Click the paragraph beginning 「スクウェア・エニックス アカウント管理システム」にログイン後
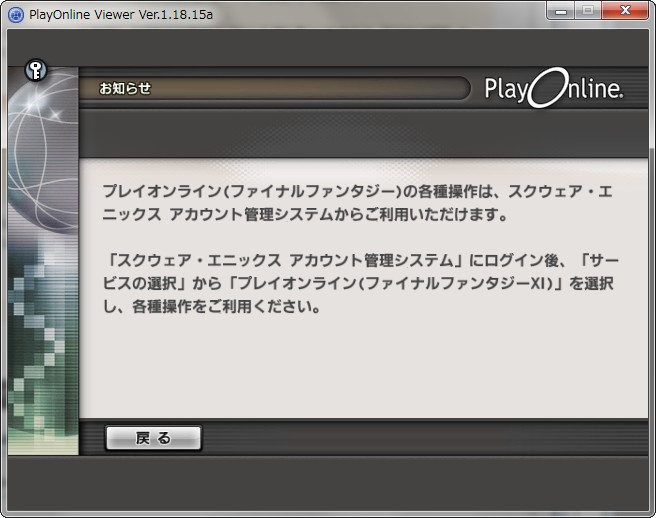Image resolution: width=656 pixels, height=518 pixels. 360,283
